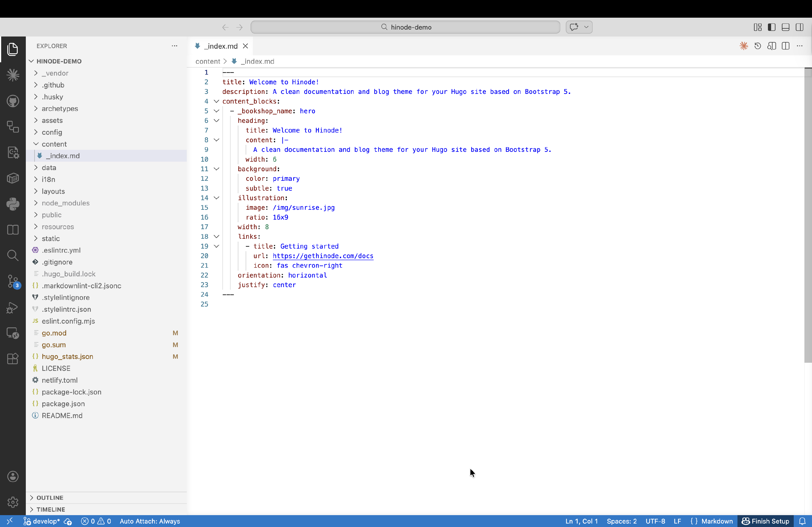Click the hinode-demo command center search

(x=405, y=27)
